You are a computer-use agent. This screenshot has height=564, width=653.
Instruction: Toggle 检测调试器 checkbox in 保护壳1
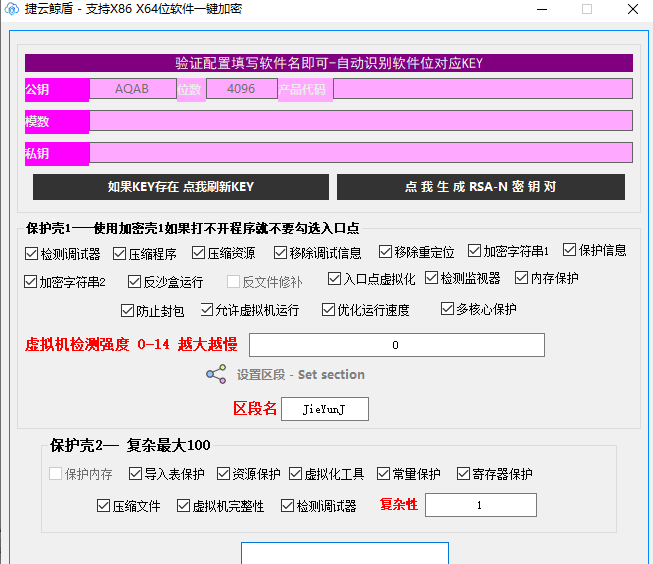click(31, 253)
